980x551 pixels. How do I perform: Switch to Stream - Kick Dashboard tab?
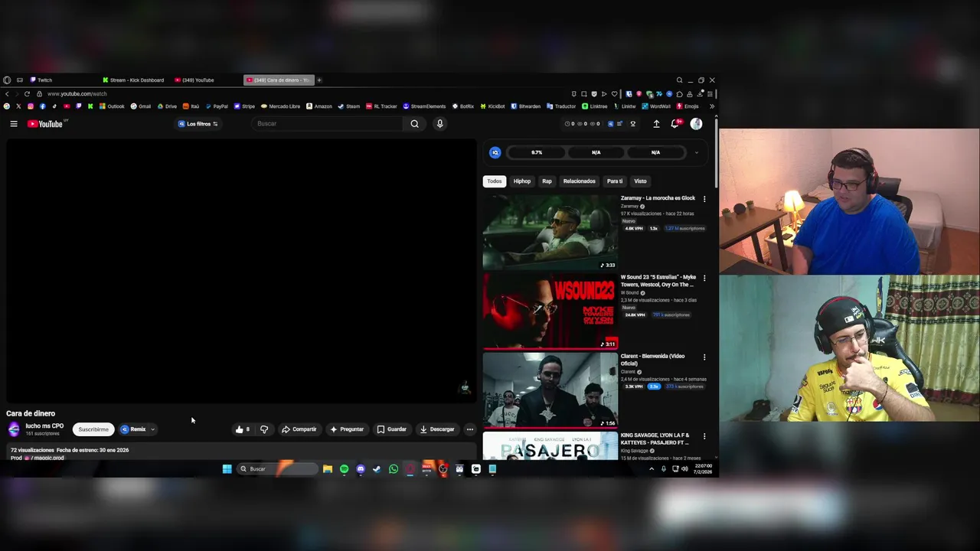click(134, 80)
